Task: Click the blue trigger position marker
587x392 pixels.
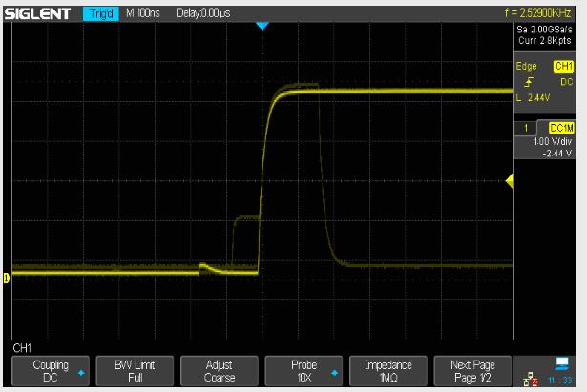Action: 262,26
